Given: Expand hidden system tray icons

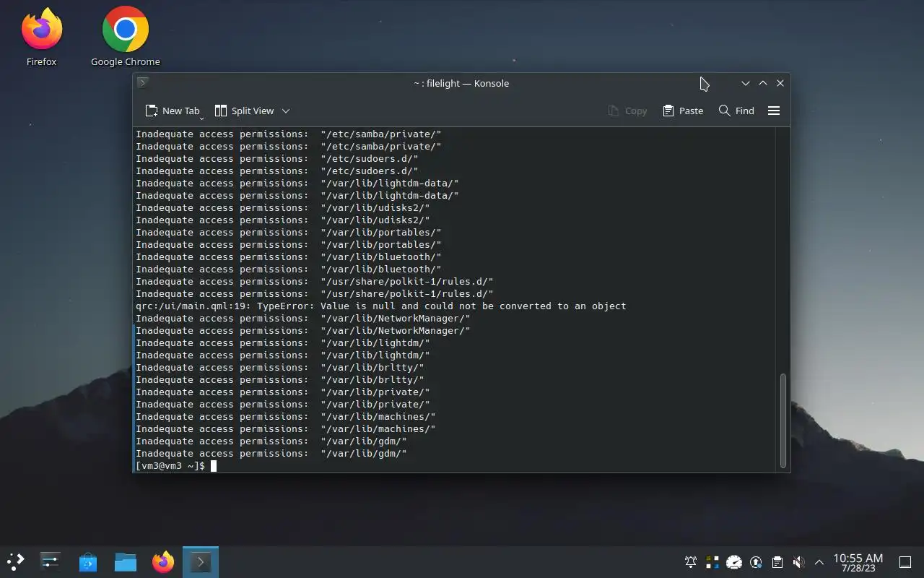Looking at the screenshot, I should pos(819,562).
